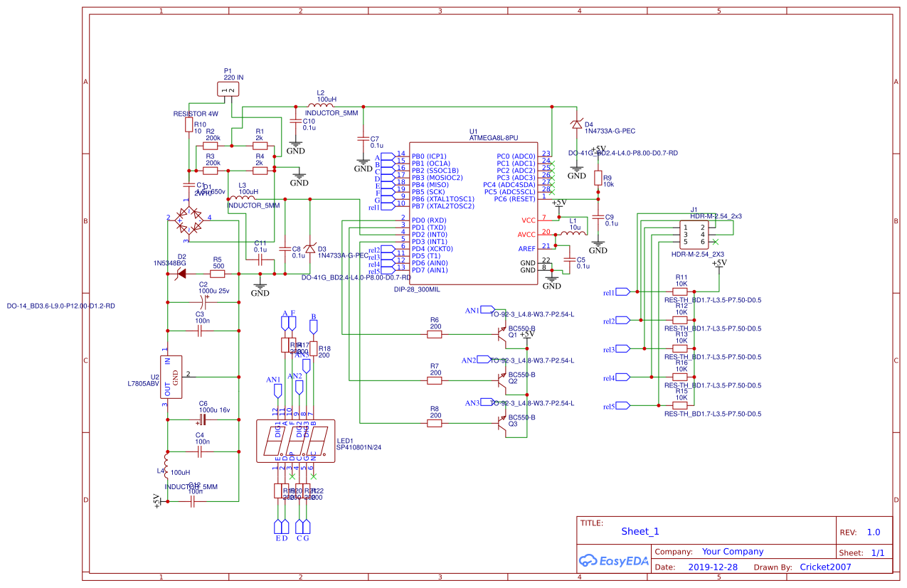Click the Your Company field
This screenshot has height=588, width=907.
733,551
